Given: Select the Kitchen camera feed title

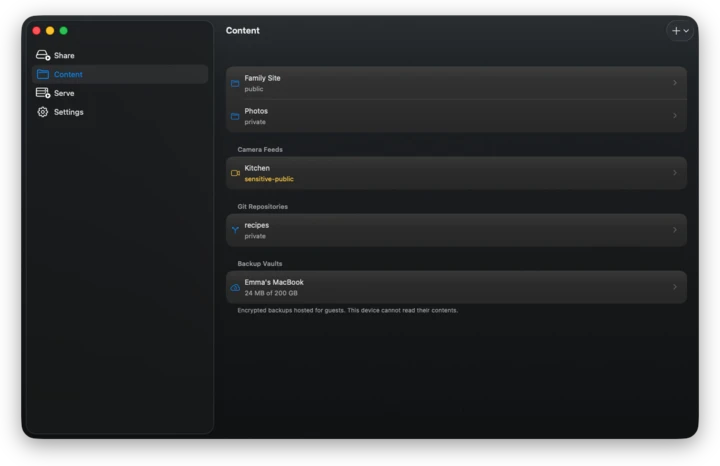Looking at the screenshot, I should point(257,168).
